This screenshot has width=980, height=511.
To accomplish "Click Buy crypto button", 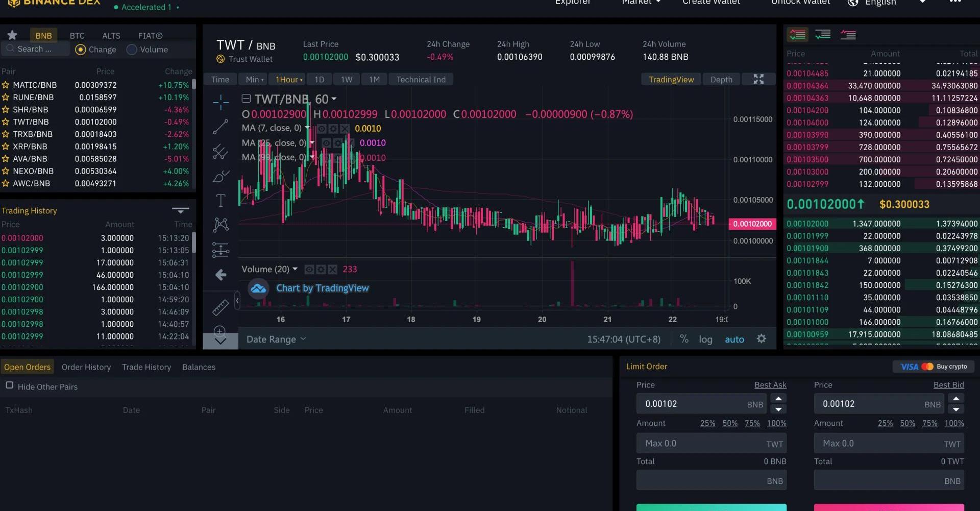I will pyautogui.click(x=934, y=367).
